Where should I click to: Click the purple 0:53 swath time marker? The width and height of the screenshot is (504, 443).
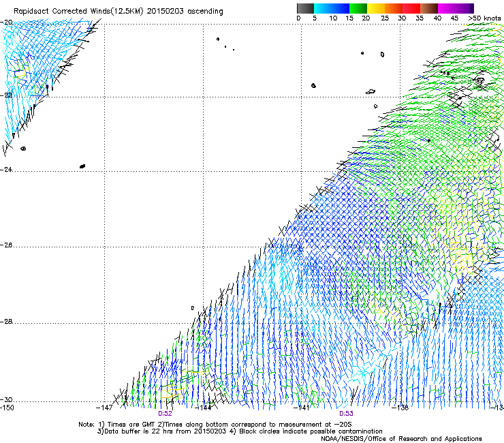(x=346, y=414)
